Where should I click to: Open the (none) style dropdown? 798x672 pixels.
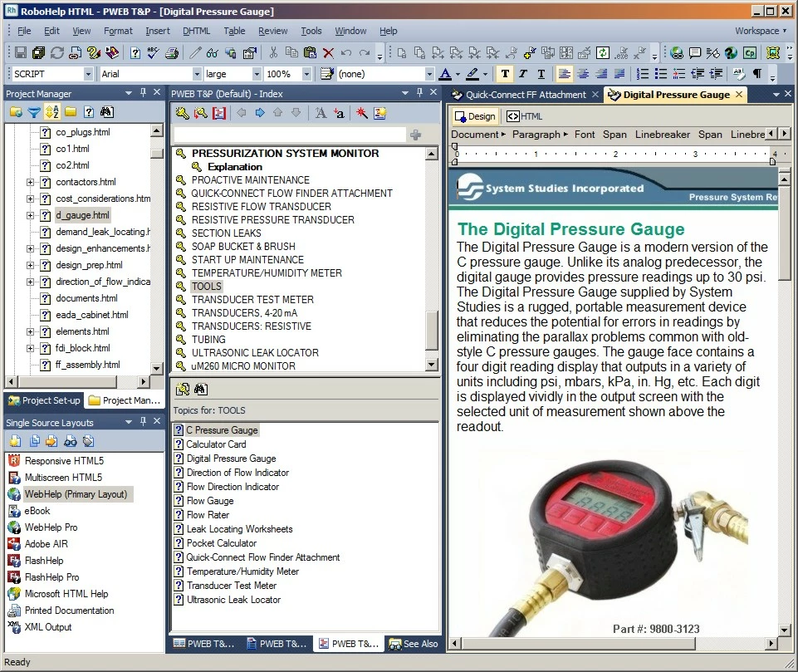[429, 74]
